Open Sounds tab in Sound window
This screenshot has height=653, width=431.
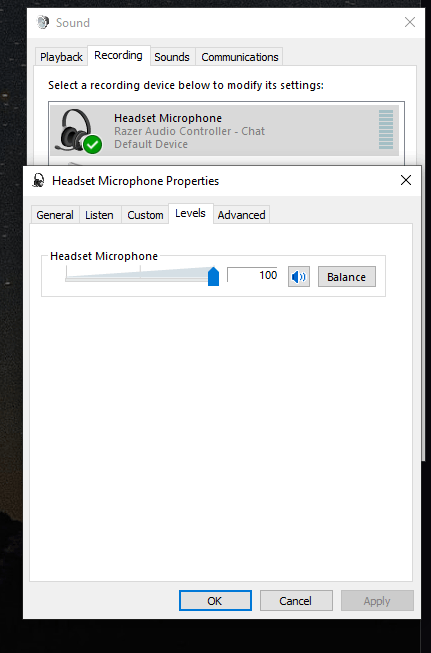click(172, 57)
